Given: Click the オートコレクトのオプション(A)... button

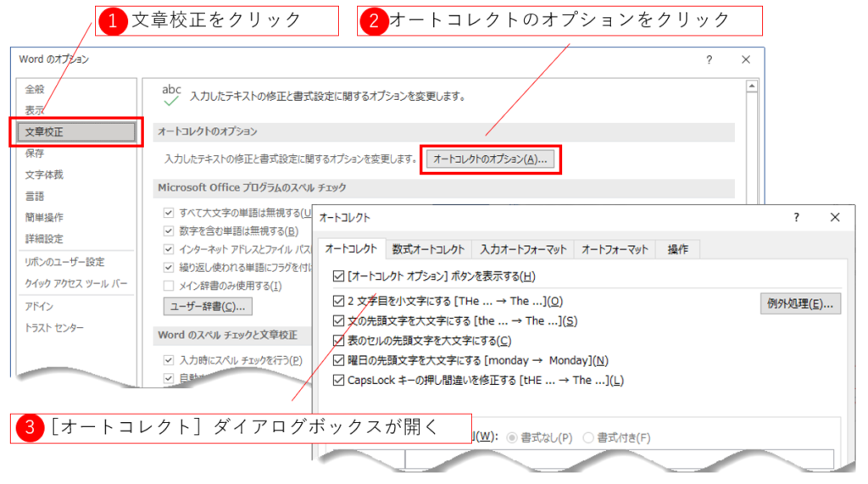Looking at the screenshot, I should point(491,159).
